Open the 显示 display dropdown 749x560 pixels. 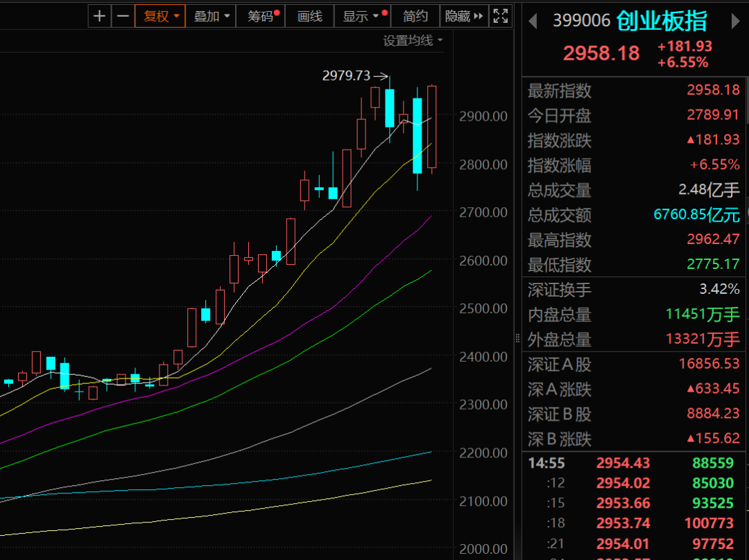tap(361, 16)
